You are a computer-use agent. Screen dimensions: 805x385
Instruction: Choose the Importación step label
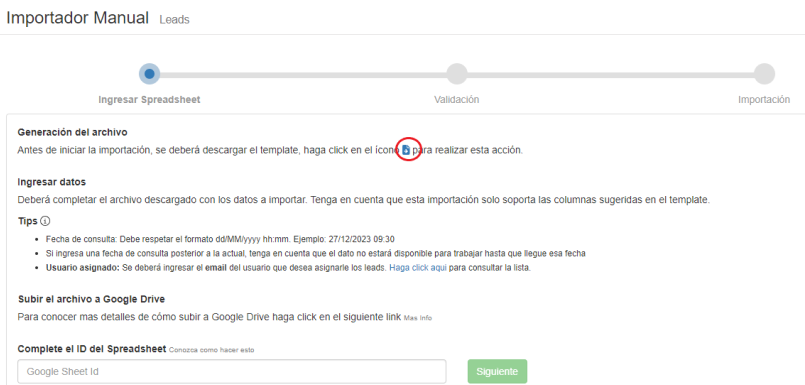[764, 100]
